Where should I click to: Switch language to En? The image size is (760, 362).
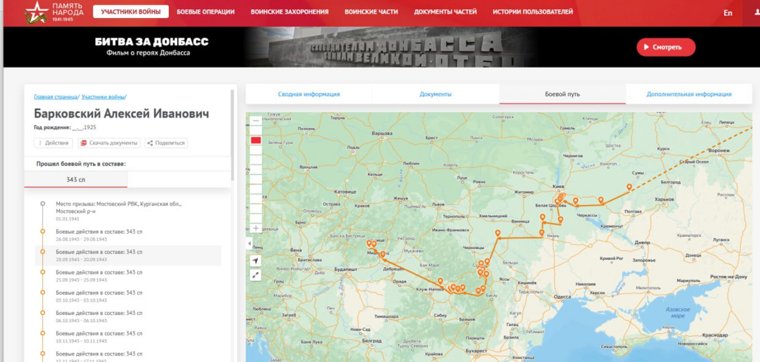(728, 13)
